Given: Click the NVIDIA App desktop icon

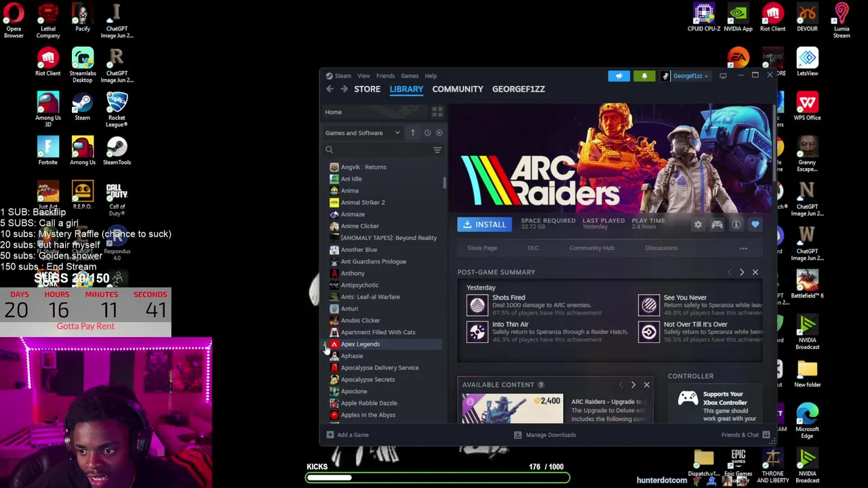Looking at the screenshot, I should coord(738,18).
